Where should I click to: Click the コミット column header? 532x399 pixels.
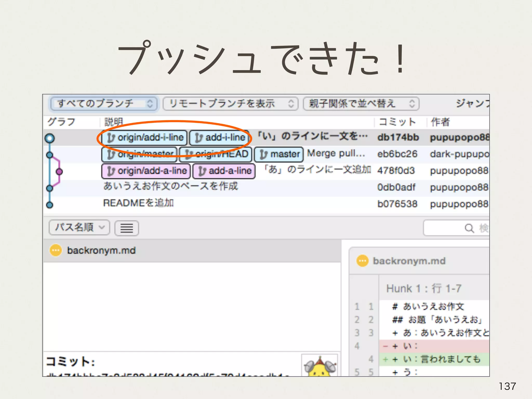click(397, 122)
